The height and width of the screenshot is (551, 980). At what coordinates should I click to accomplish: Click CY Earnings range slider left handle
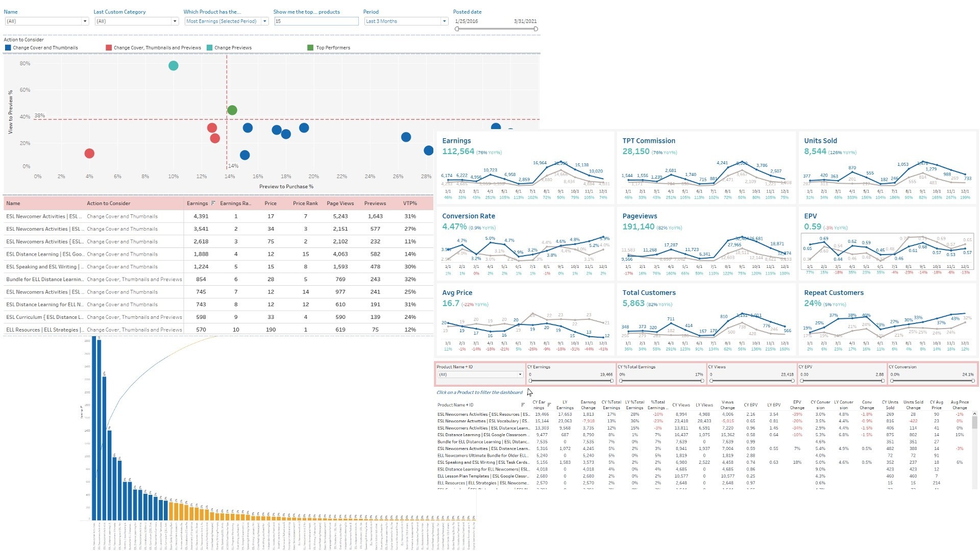531,381
